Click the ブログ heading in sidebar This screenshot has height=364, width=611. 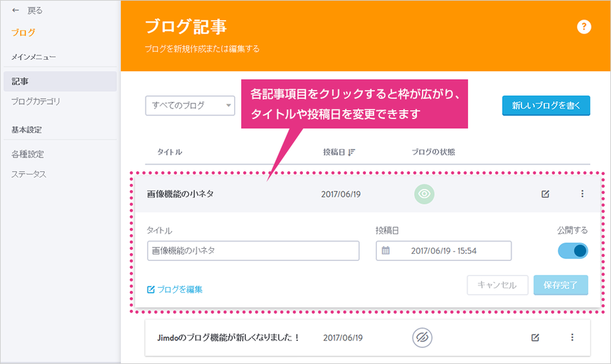[x=23, y=32]
